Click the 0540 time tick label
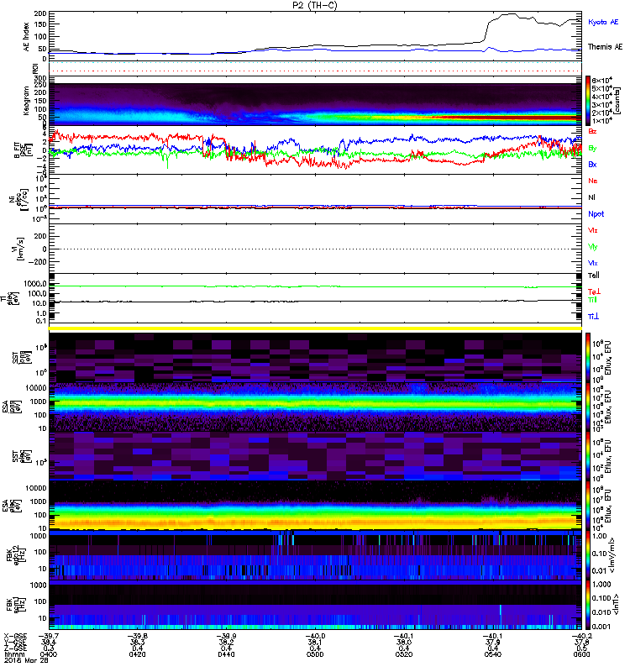 tap(492, 654)
